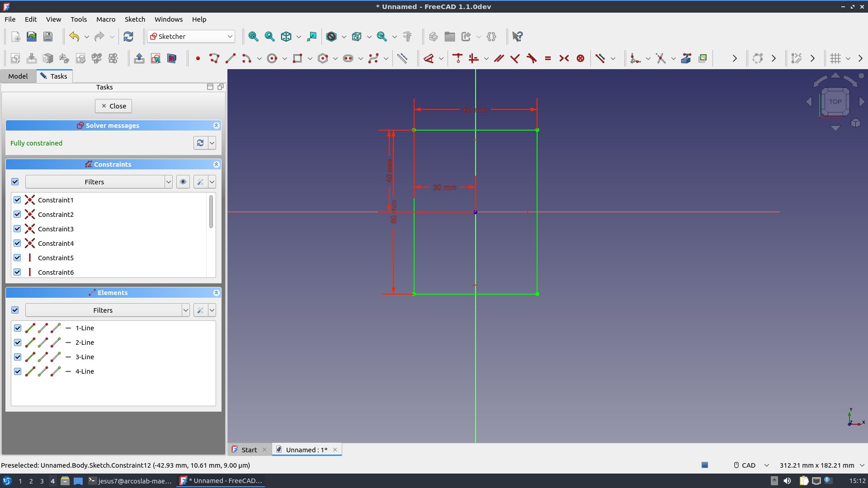Uncheck the 3-Line element checkbox

(18, 357)
